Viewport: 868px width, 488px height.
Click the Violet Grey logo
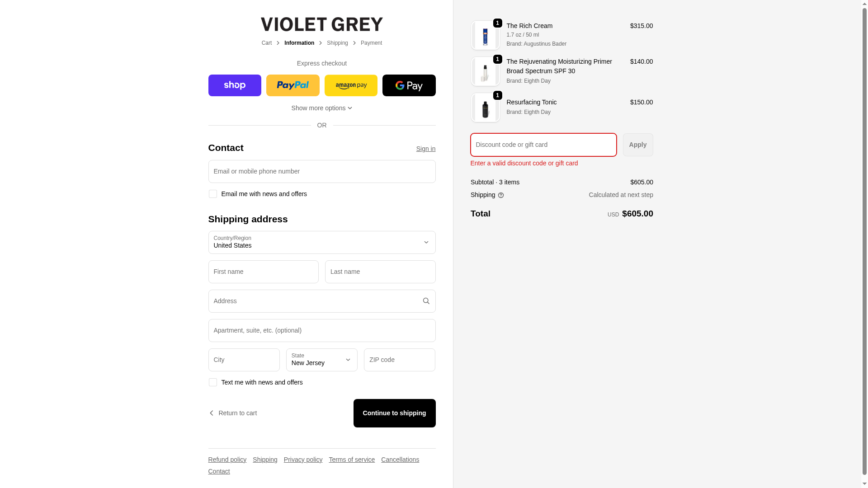321,24
